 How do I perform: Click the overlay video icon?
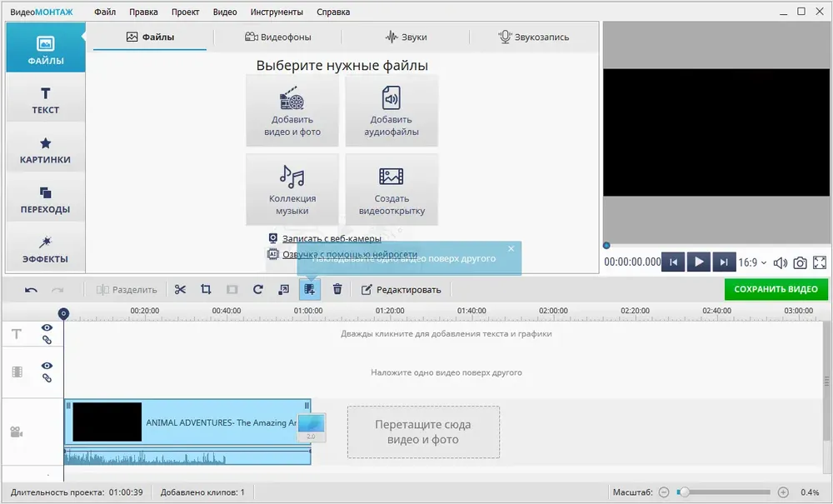tap(310, 289)
